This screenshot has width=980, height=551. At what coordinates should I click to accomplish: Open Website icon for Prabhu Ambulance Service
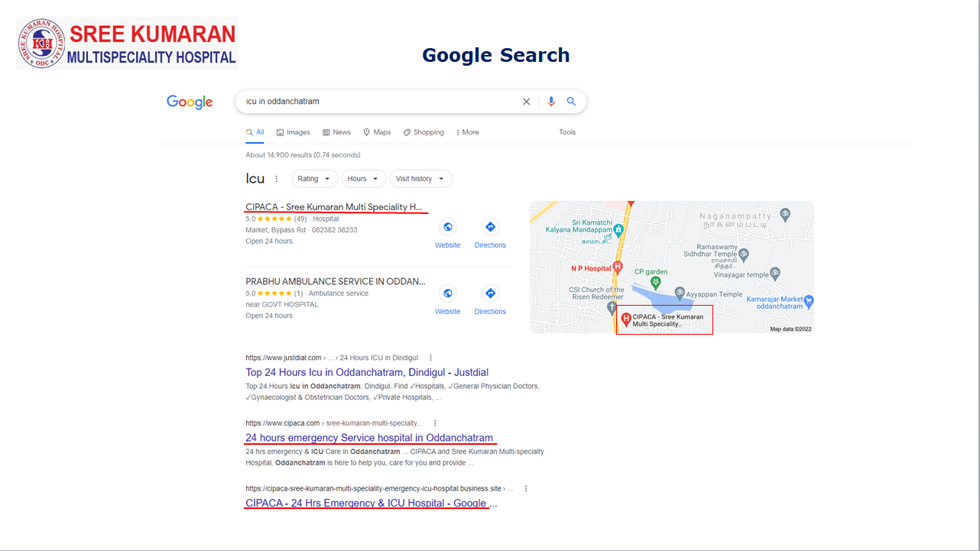tap(448, 293)
